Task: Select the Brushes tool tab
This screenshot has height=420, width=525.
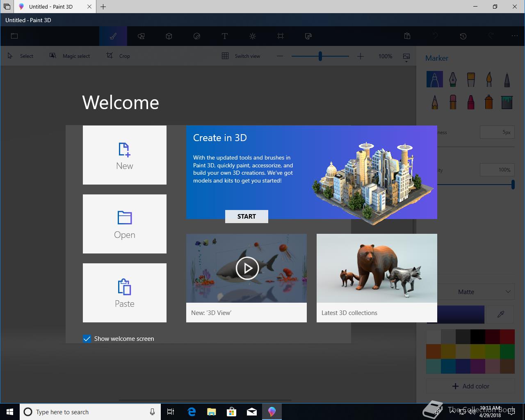Action: pyautogui.click(x=113, y=36)
